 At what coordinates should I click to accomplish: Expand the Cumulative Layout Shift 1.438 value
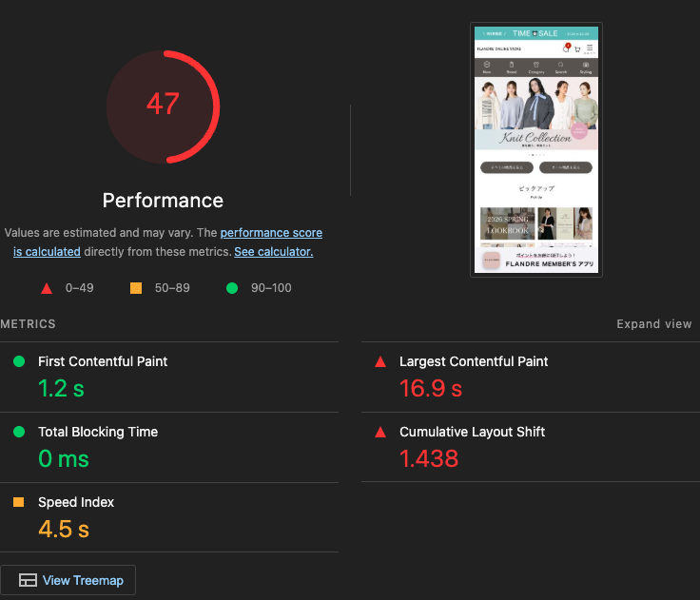coord(429,458)
